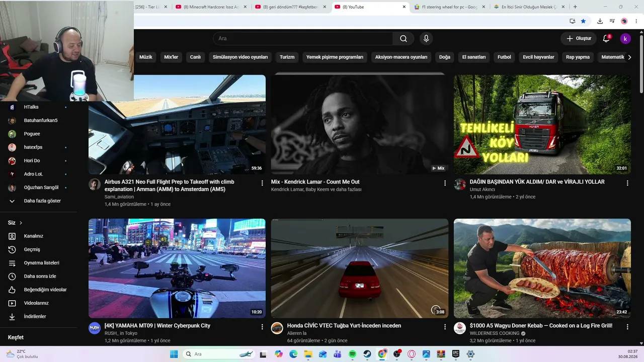Open the WILDERNESS COOKING channel avatar
This screenshot has width=644, height=362.
coord(460,328)
